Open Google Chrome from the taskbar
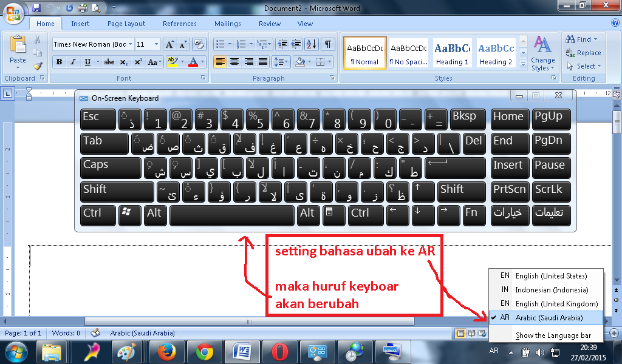 tap(204, 352)
